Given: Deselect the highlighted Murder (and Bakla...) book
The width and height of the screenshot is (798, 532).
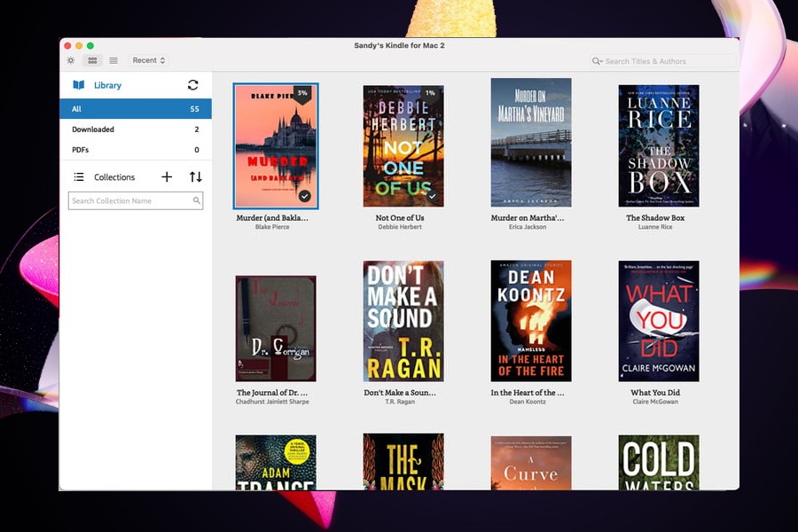Looking at the screenshot, I should click(x=274, y=145).
